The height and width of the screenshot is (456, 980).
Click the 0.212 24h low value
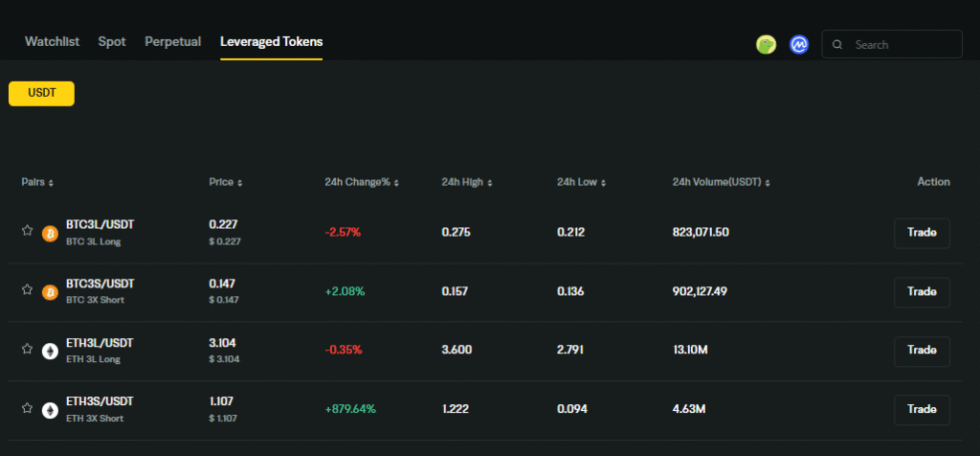click(x=571, y=233)
